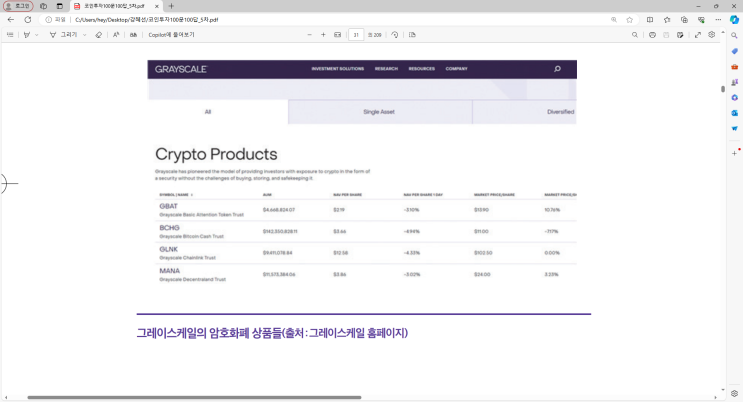Activate the 그리기 draw tool
743x402 pixels.
(64, 35)
